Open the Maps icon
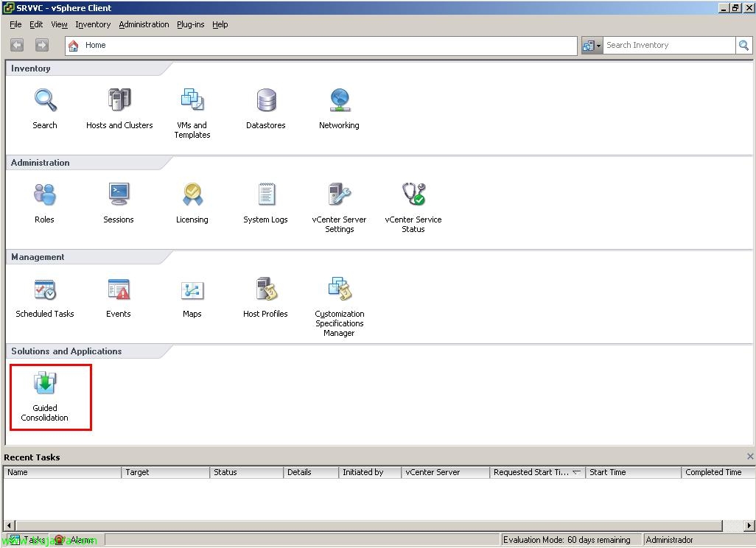This screenshot has width=756, height=548. [x=192, y=298]
